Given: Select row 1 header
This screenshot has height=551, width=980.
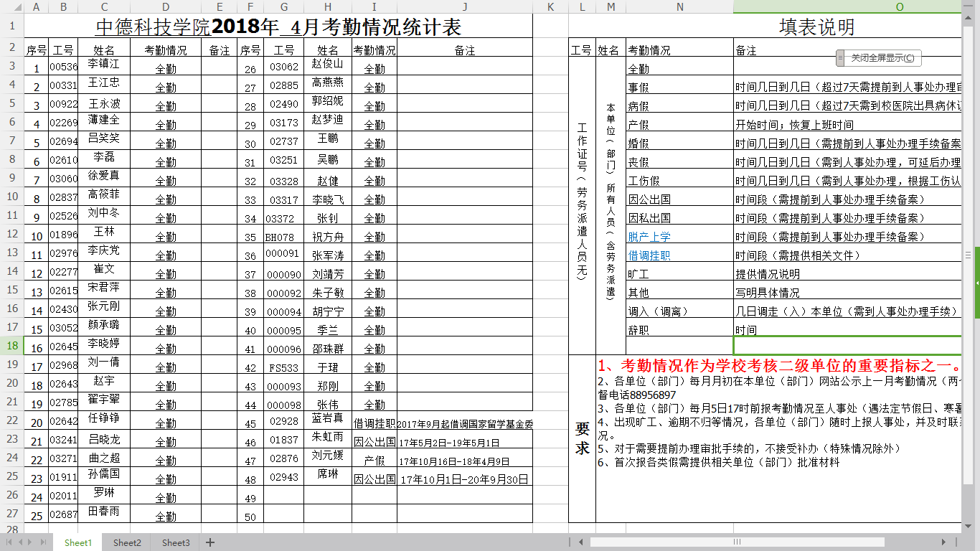Looking at the screenshot, I should (x=12, y=25).
